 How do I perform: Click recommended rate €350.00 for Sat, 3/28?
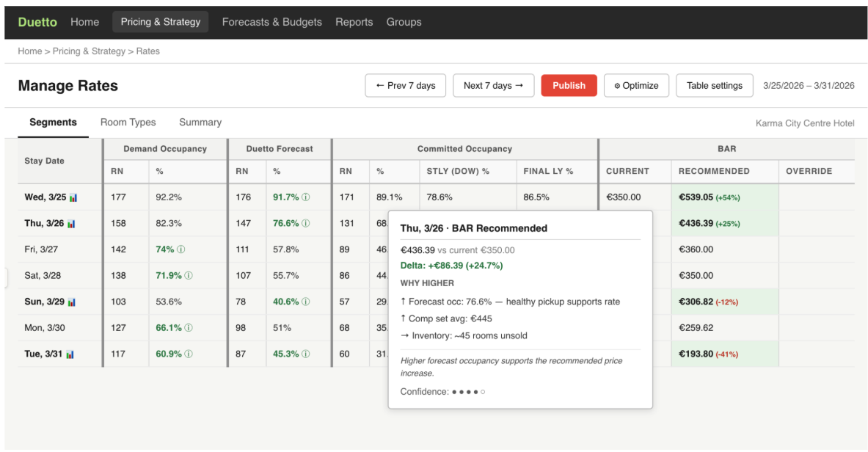coord(696,275)
